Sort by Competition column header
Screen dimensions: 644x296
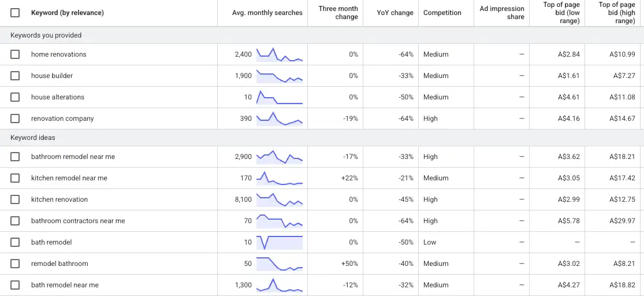click(x=442, y=13)
